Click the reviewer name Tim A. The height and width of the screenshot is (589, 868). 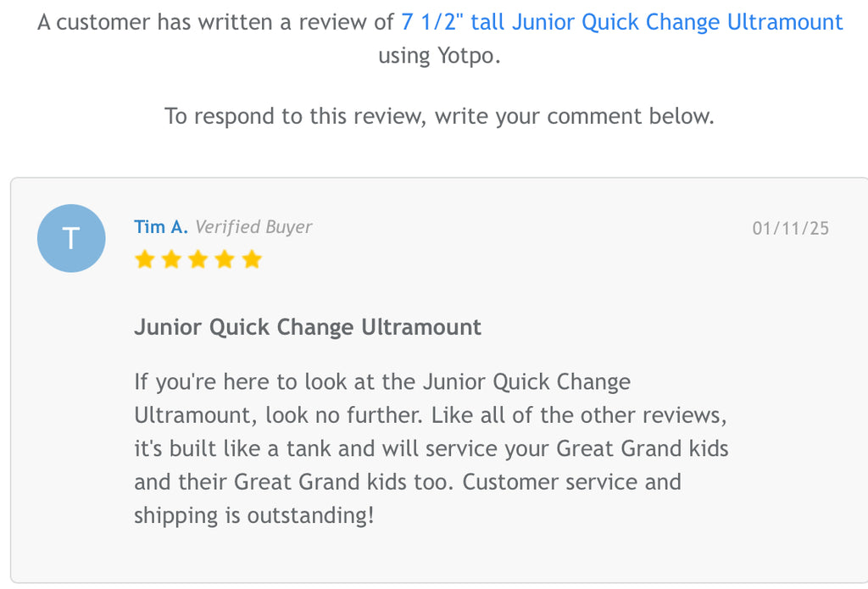click(x=161, y=227)
